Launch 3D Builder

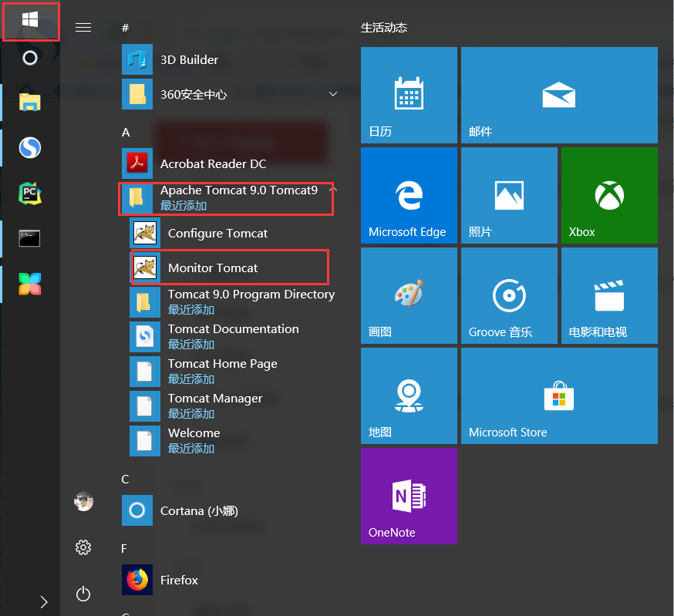coord(229,59)
